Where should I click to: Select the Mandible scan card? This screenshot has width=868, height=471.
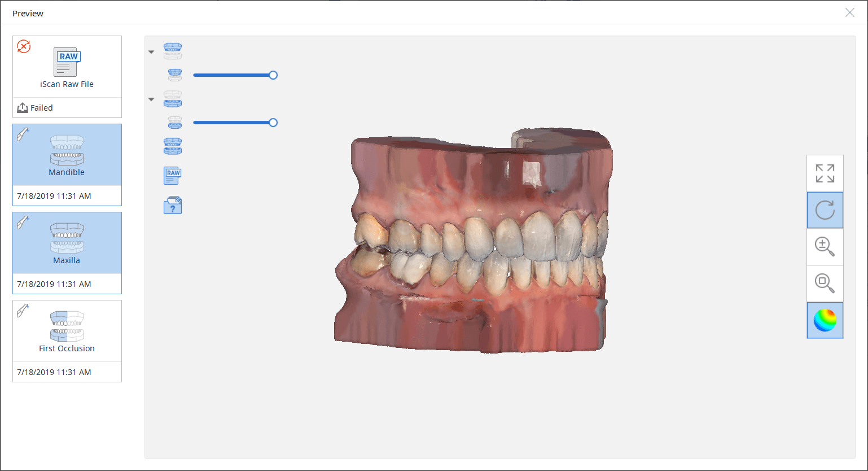[67, 165]
